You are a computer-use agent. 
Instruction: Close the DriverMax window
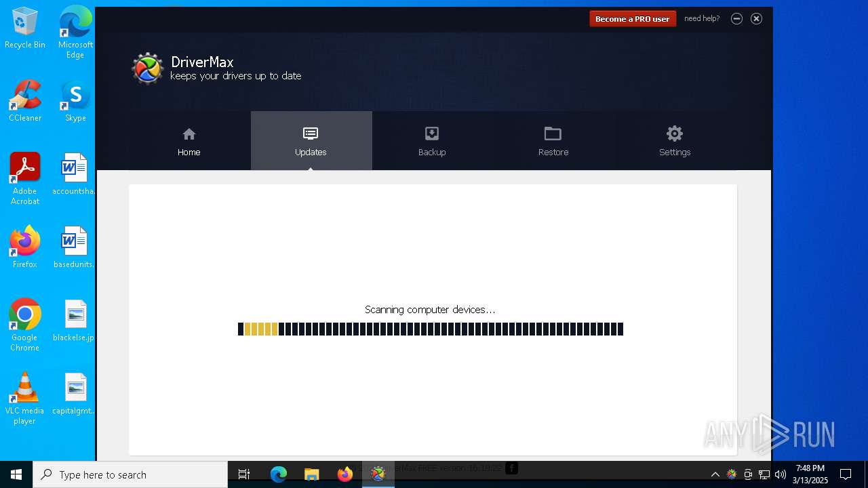click(756, 19)
